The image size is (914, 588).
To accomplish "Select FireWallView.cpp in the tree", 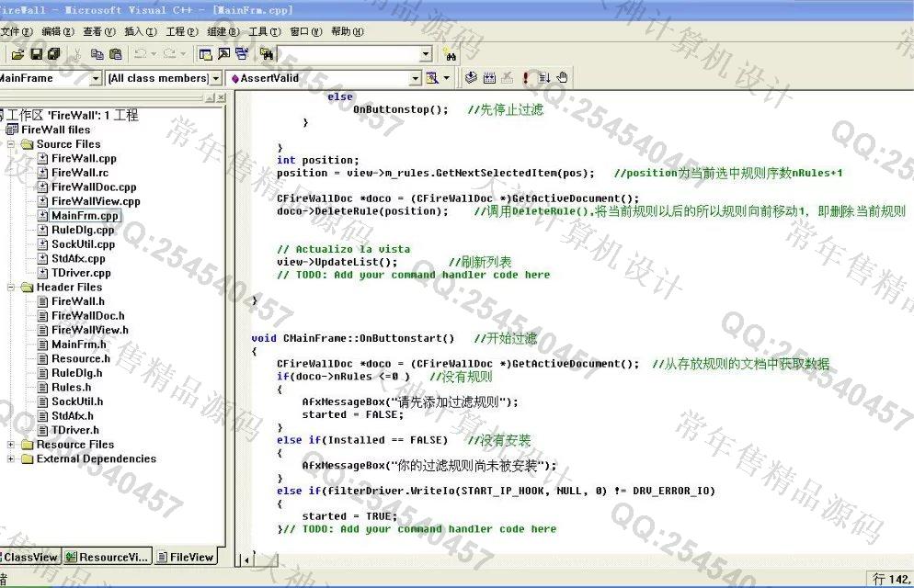I will click(96, 201).
